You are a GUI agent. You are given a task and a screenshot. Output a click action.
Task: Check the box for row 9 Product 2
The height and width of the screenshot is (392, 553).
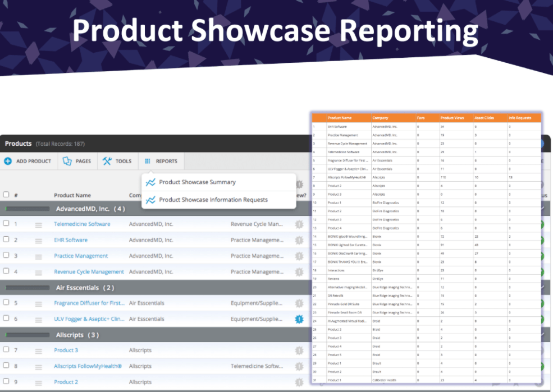[x=6, y=381]
